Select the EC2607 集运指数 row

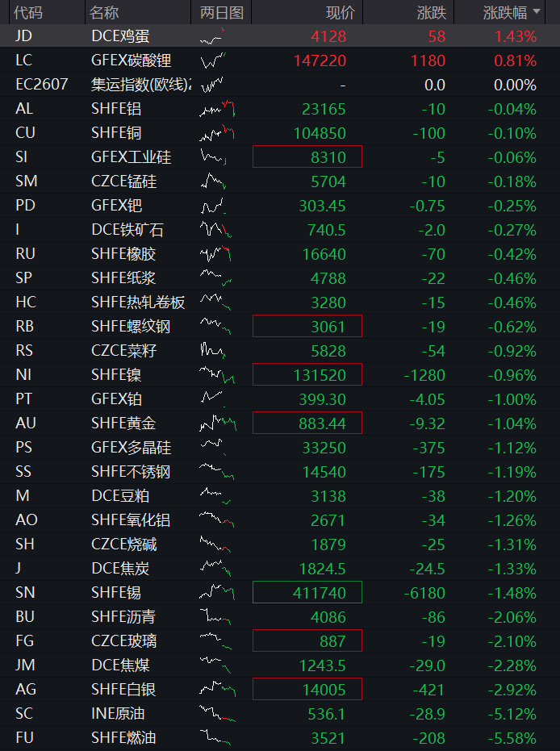(280, 85)
